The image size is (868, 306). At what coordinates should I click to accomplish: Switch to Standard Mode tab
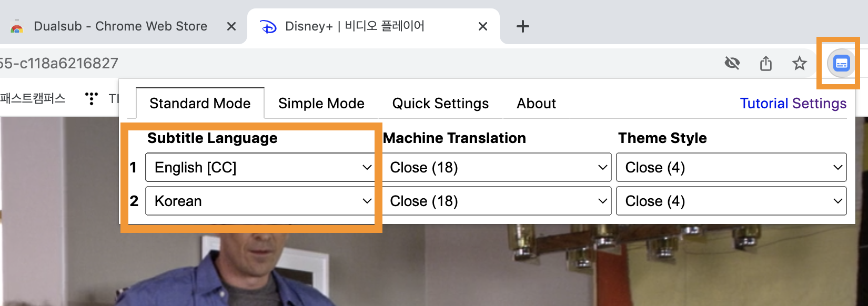tap(200, 103)
